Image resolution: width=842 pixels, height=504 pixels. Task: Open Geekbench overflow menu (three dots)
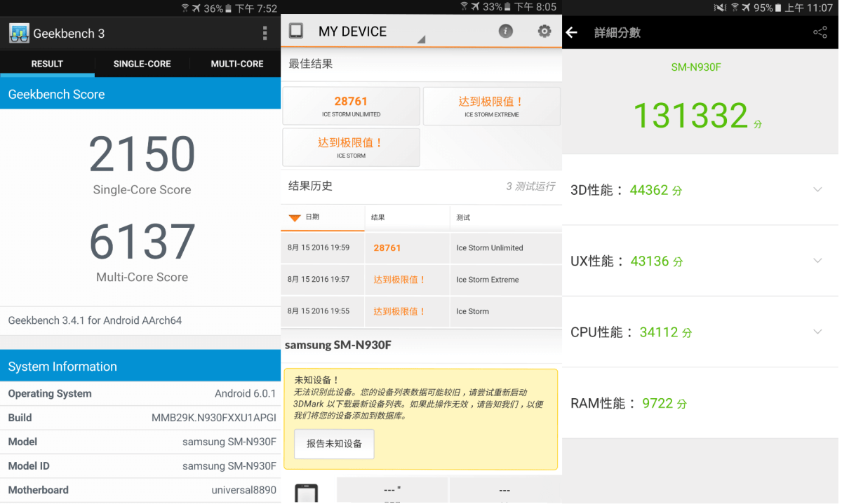(x=265, y=33)
